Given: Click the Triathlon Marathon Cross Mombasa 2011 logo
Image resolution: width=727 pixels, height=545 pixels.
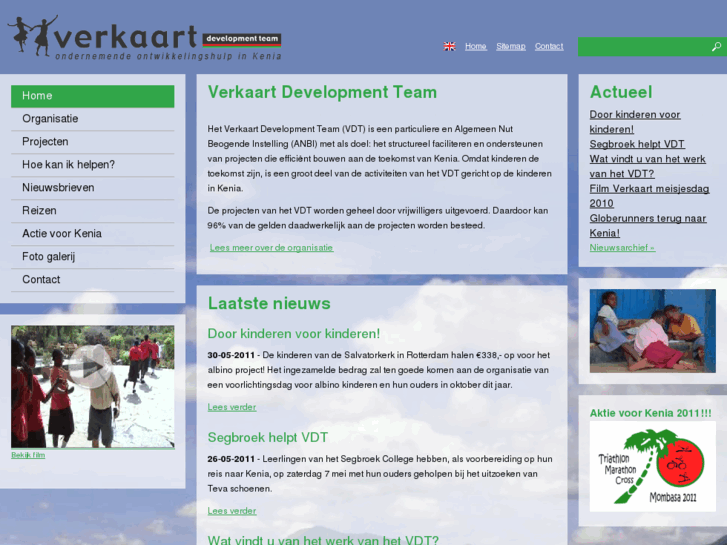Looking at the screenshot, I should pos(652,467).
